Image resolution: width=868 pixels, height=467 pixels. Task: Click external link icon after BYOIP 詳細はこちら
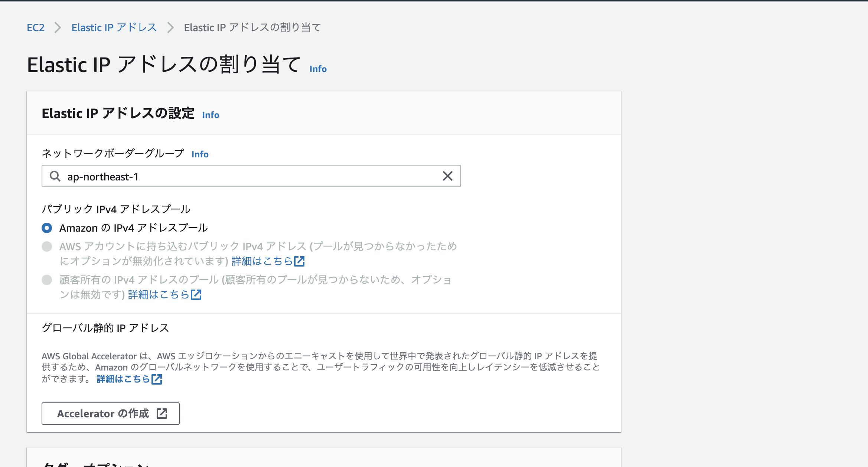(299, 261)
